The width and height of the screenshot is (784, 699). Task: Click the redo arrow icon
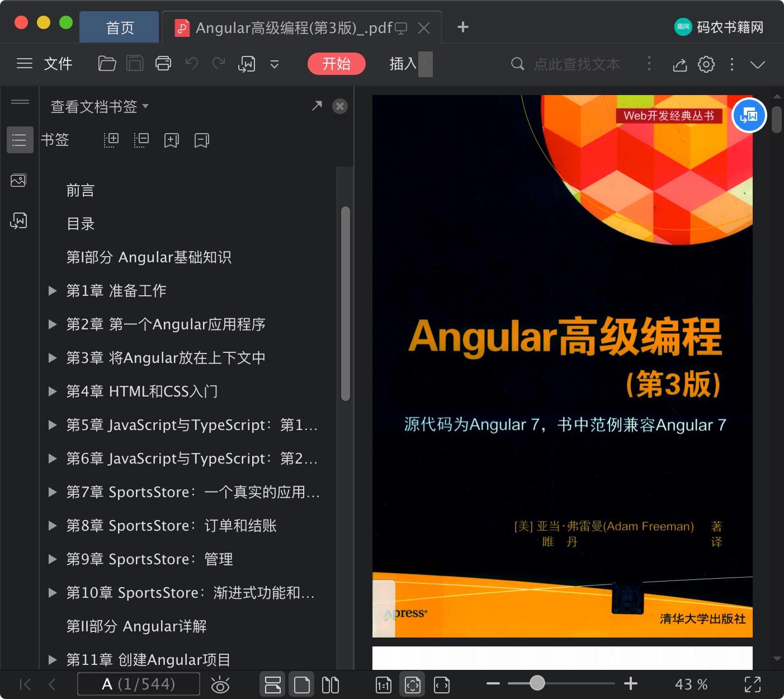[x=219, y=64]
